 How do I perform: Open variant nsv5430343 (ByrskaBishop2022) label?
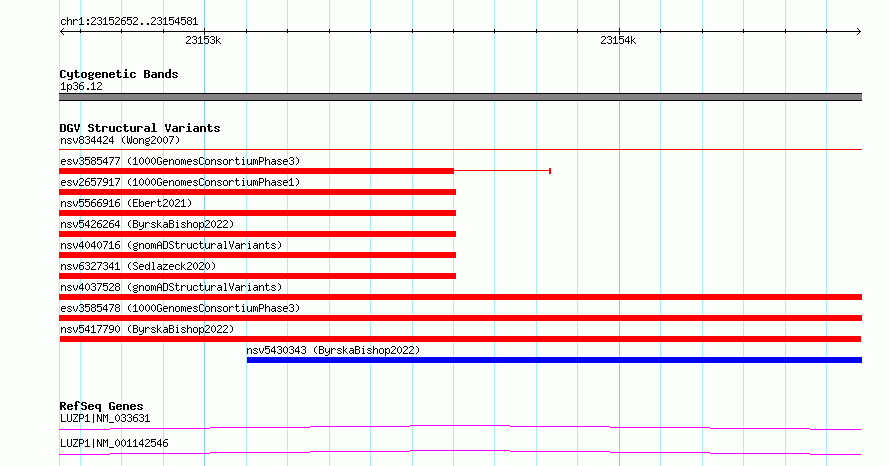point(333,350)
